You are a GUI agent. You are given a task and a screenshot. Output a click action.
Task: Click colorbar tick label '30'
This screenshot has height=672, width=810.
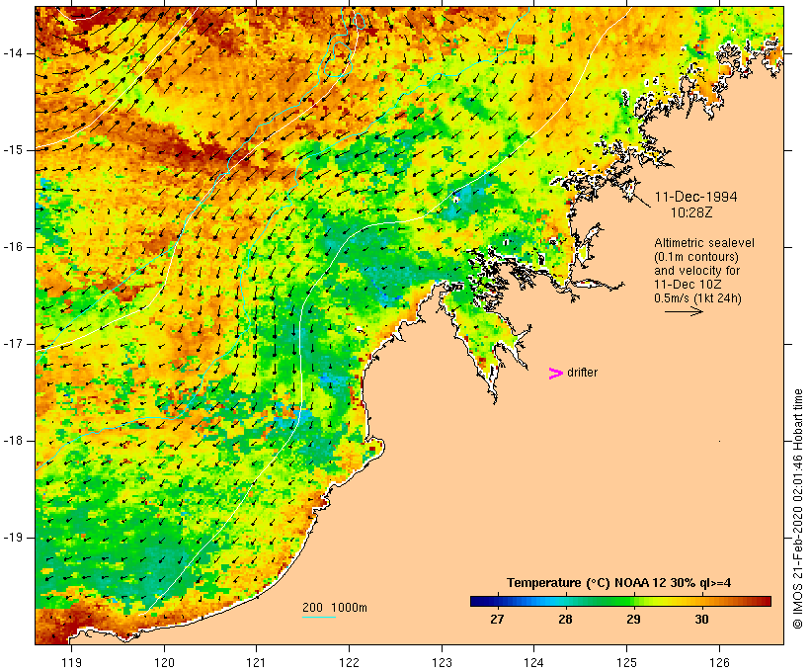(x=701, y=620)
